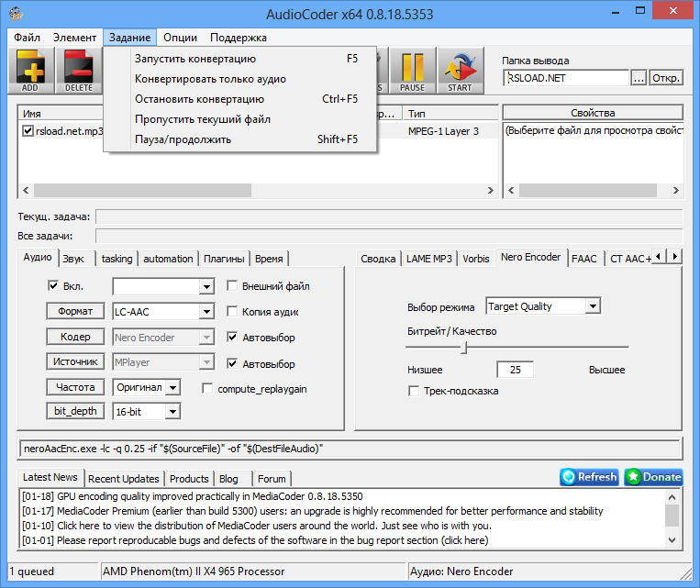Enable the Копия аудио checkbox
Image resolution: width=700 pixels, height=588 pixels.
tap(232, 311)
